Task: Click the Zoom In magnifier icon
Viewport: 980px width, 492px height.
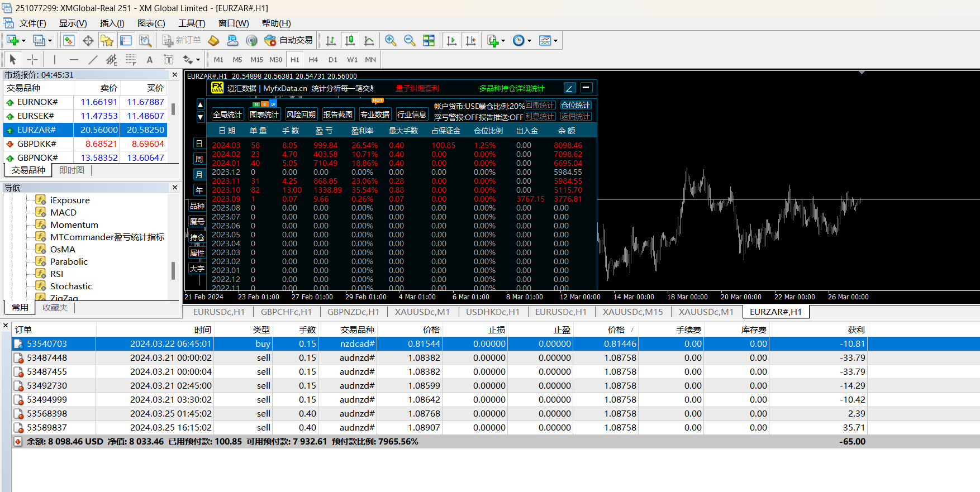Action: tap(391, 40)
